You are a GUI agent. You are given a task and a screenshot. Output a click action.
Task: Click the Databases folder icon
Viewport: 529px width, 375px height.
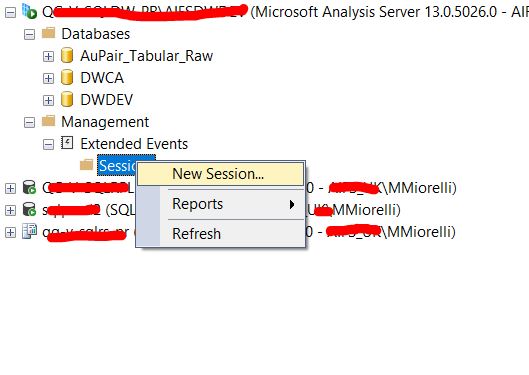[48, 33]
